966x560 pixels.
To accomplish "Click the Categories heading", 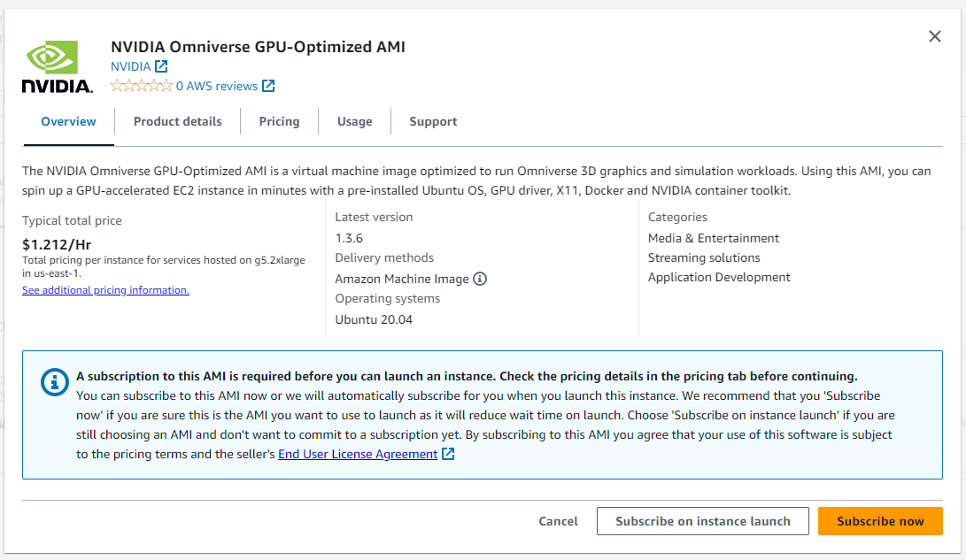I will 677,218.
